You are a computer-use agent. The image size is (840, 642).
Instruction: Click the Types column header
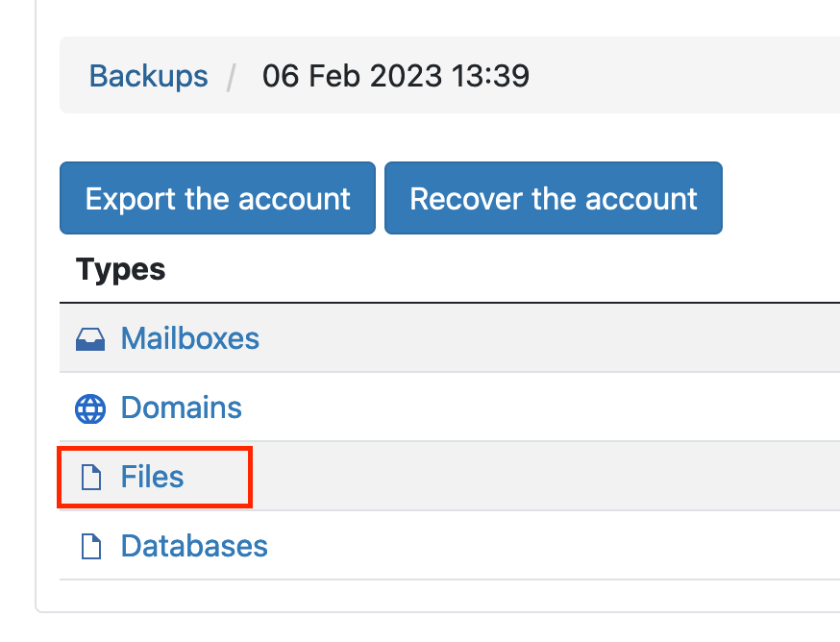119,270
